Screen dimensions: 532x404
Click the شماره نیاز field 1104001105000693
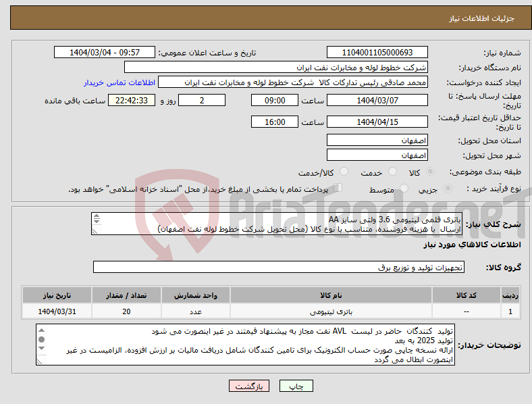tap(377, 53)
